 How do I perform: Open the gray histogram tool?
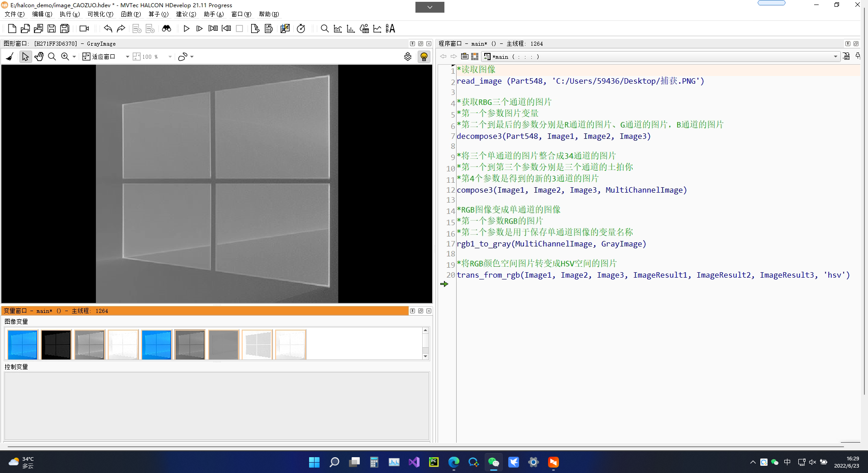click(338, 28)
